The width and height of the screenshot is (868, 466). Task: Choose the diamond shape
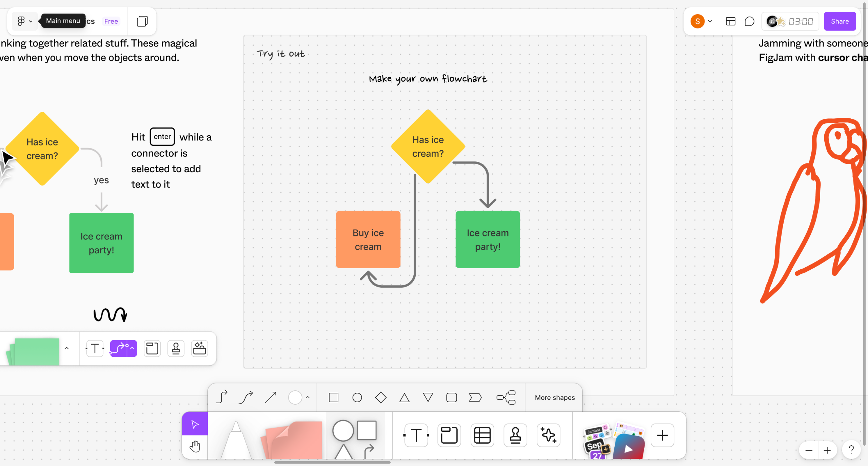381,397
